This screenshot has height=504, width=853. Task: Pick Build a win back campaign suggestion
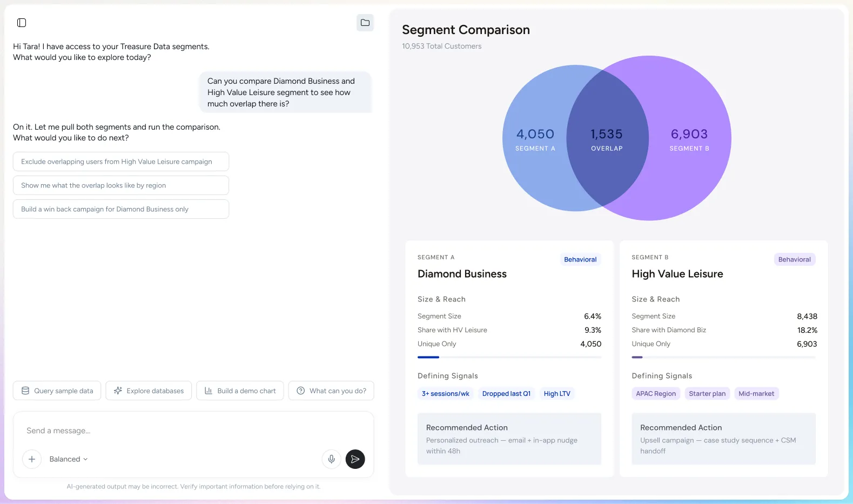121,209
